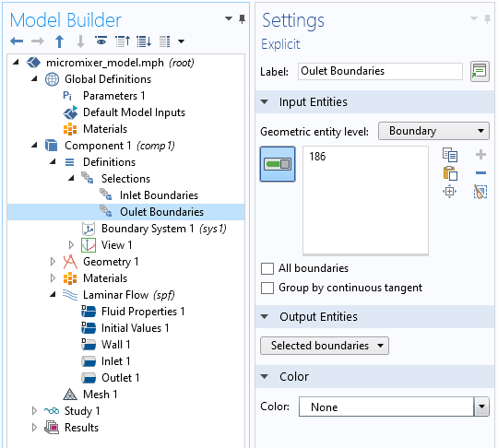Click the Wall 1 node icon
The height and width of the screenshot is (448, 498).
[89, 345]
